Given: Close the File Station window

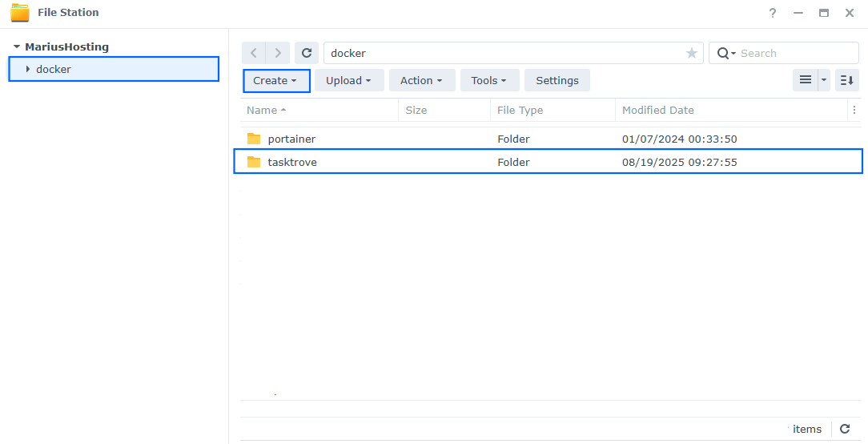Looking at the screenshot, I should 849,13.
